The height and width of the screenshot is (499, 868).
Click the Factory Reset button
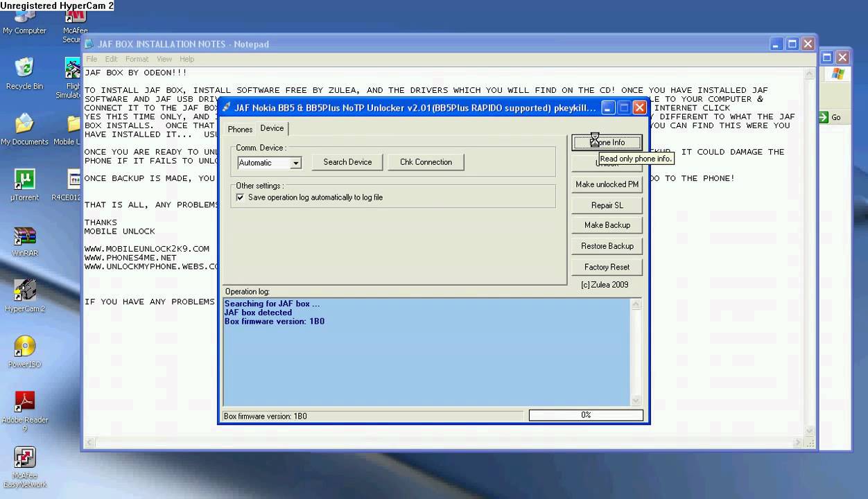pos(607,267)
